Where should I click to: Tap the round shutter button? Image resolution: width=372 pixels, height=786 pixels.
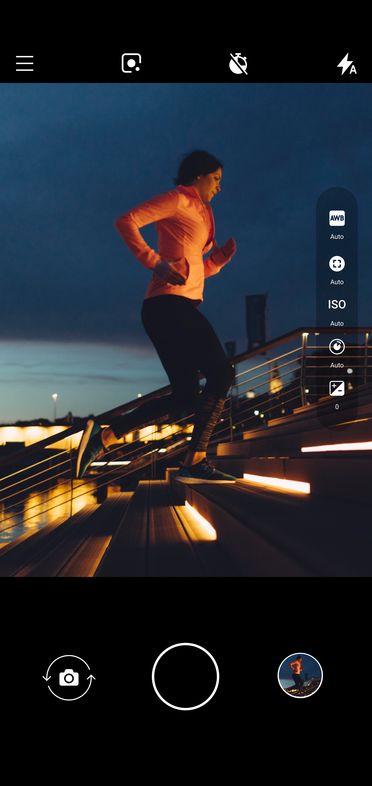click(x=185, y=677)
